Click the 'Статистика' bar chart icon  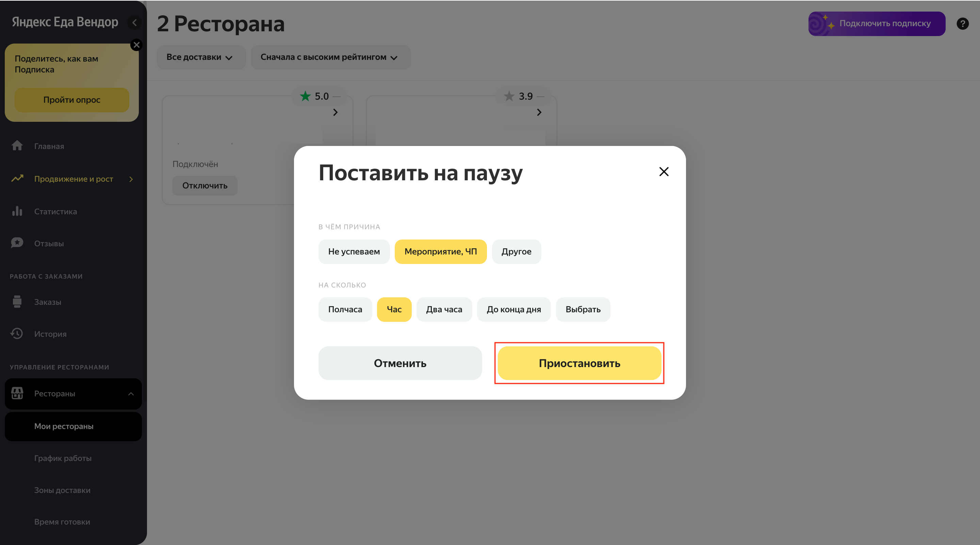click(x=17, y=211)
